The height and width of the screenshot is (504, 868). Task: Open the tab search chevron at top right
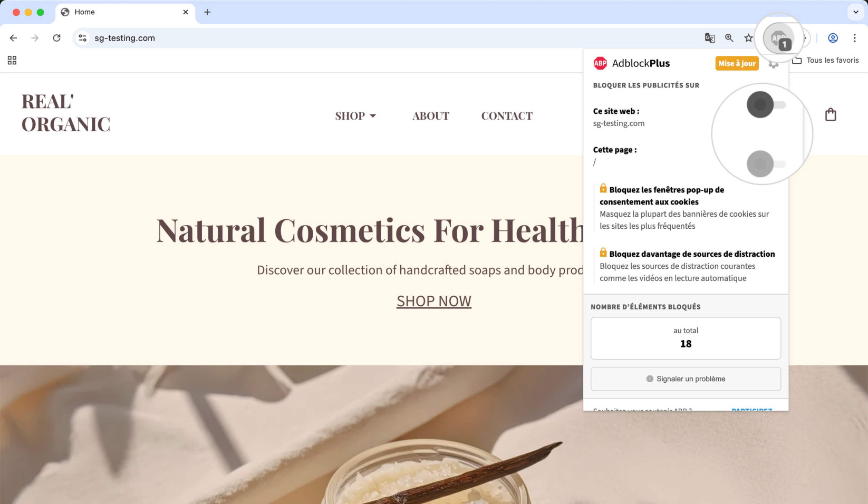(856, 12)
